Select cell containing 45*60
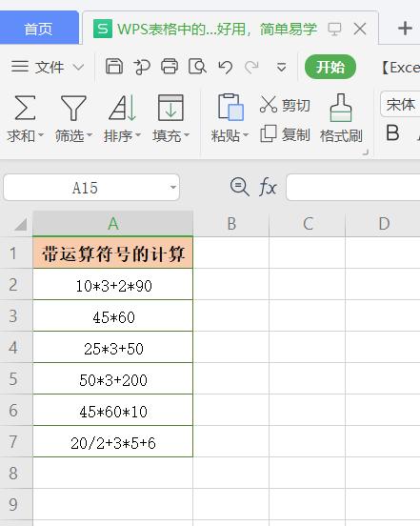The height and width of the screenshot is (526, 420). pyautogui.click(x=113, y=315)
